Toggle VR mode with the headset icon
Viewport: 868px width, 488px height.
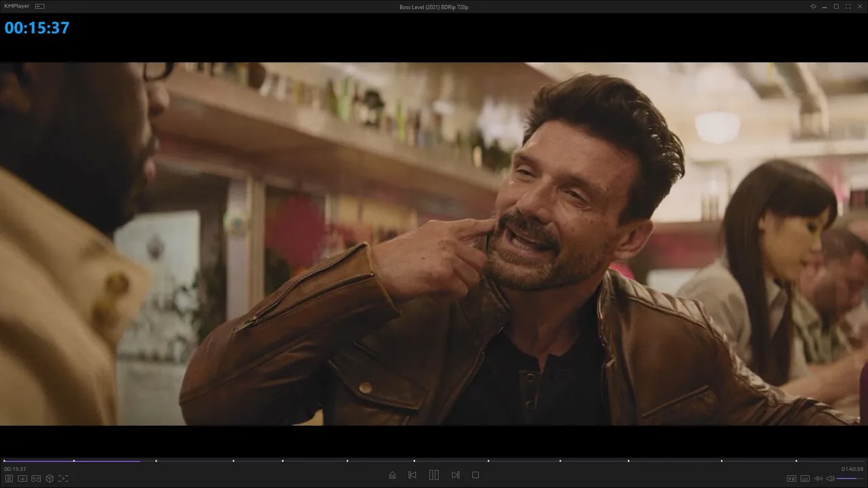pyautogui.click(x=36, y=479)
